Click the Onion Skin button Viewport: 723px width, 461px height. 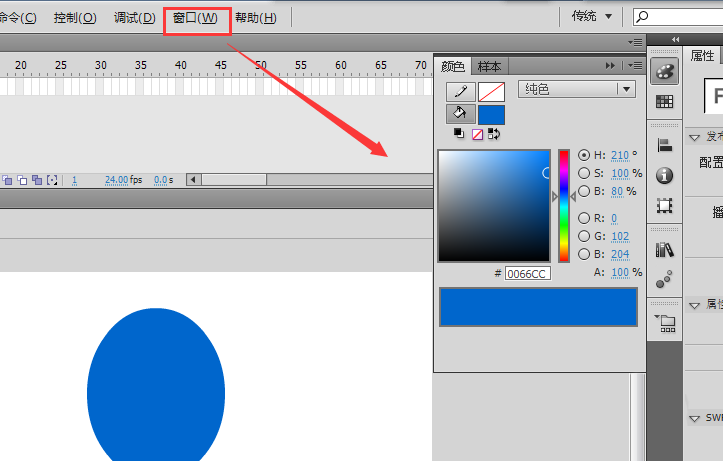[7, 180]
